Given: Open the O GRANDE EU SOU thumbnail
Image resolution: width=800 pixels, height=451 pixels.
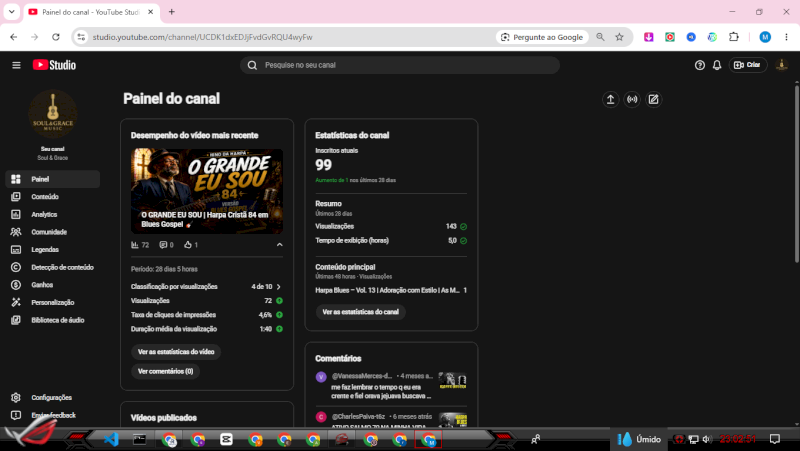Looking at the screenshot, I should (x=207, y=191).
